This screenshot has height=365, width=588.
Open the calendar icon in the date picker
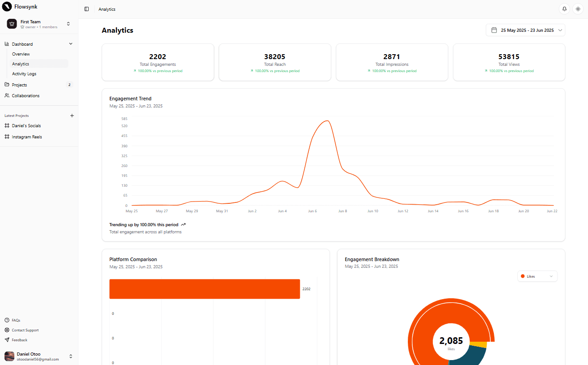point(494,30)
